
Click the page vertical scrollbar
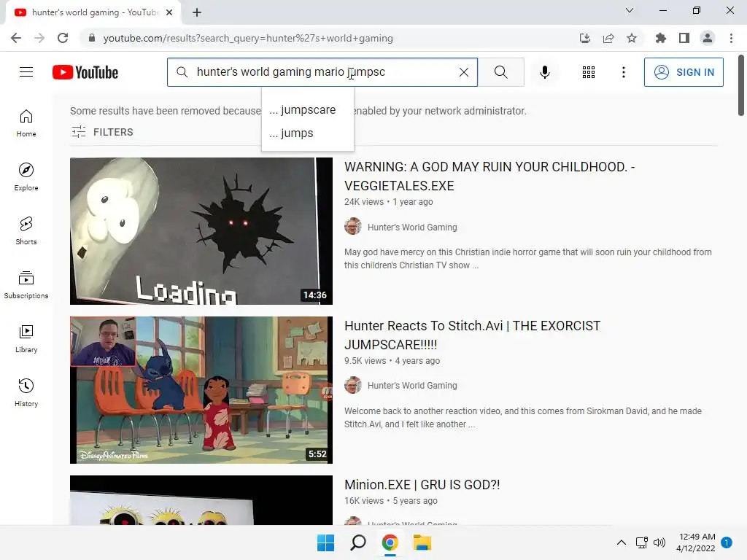pos(741,86)
